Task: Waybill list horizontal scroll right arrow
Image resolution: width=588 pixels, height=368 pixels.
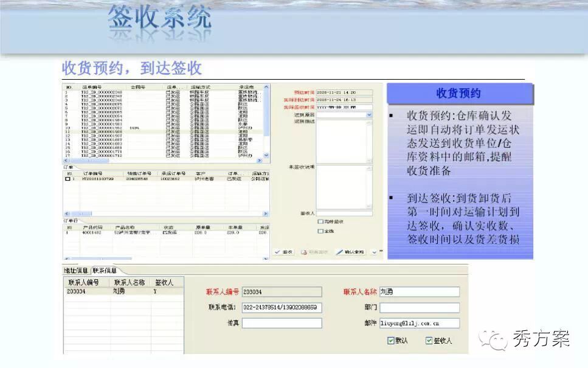Action: [259, 160]
